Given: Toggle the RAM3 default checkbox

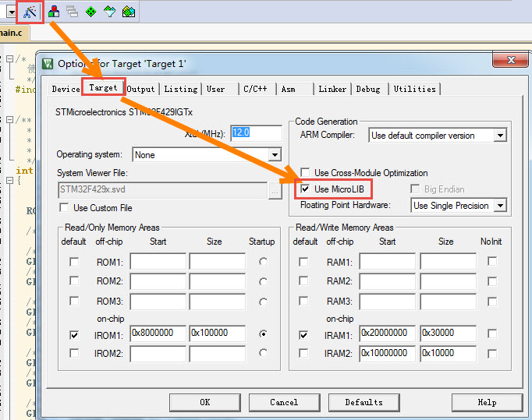Looking at the screenshot, I should [x=303, y=301].
